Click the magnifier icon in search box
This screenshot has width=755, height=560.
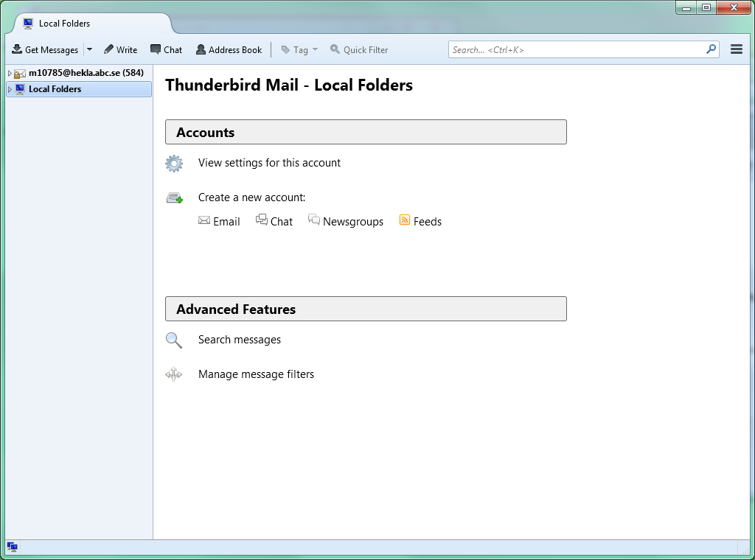coord(711,49)
